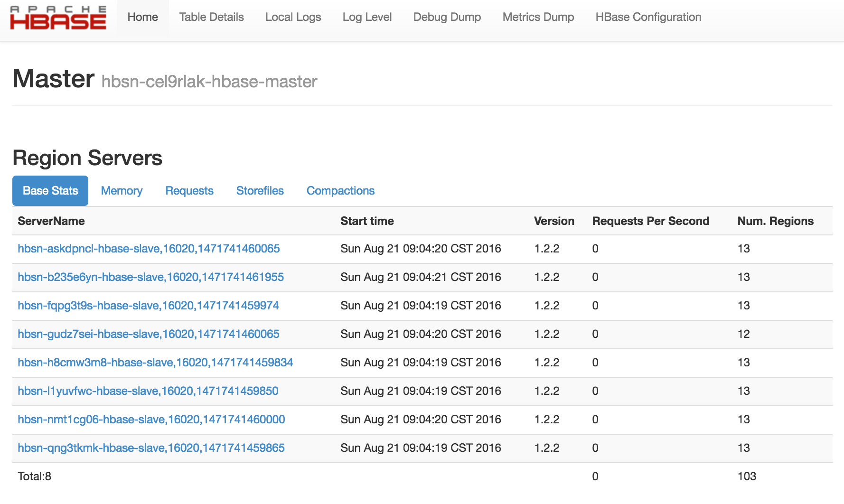Click the Apache HBase logo
844x504 pixels.
58,18
